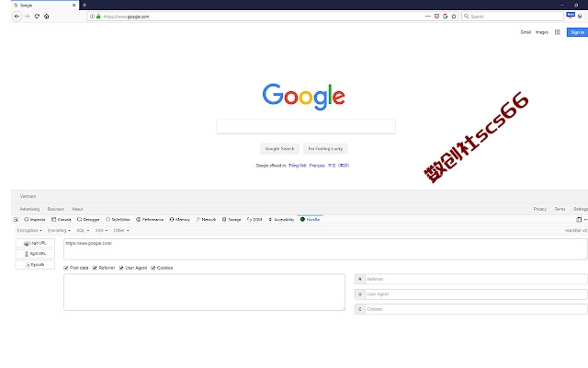Open the Google apps grid icon
The image size is (588, 368).
(558, 32)
